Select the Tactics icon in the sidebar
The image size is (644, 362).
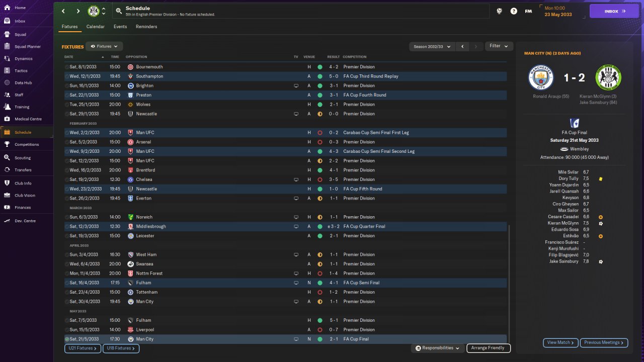point(7,71)
